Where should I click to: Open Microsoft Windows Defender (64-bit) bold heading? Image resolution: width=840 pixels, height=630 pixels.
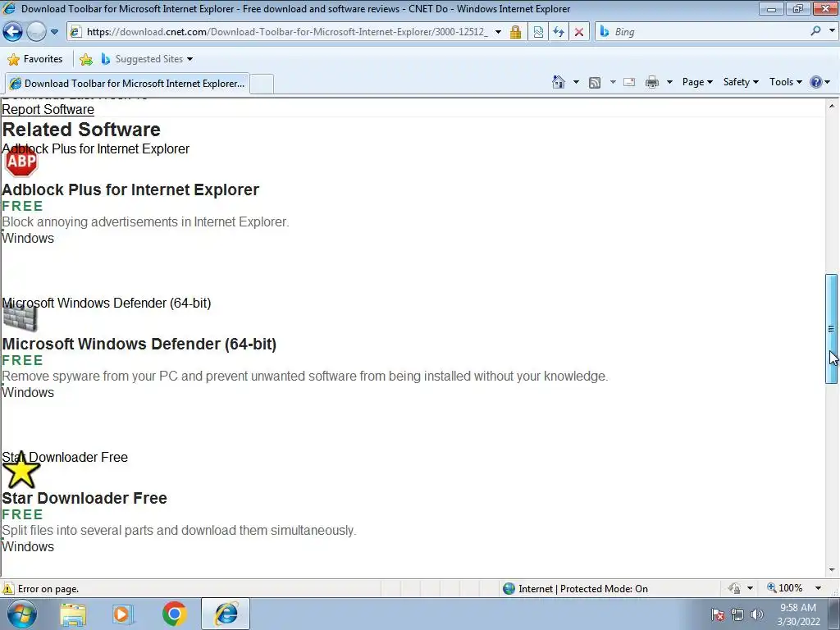click(x=139, y=344)
